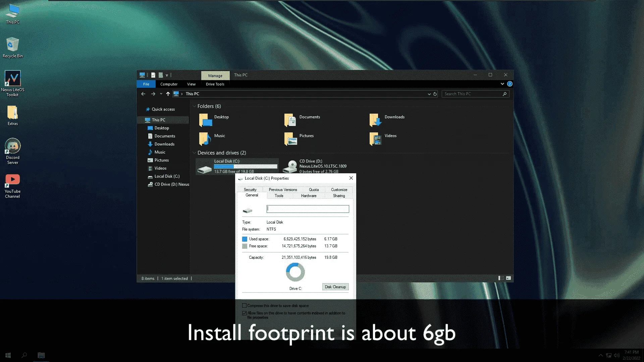
Task: Click the search magnifier in Search This PC
Action: coord(504,94)
